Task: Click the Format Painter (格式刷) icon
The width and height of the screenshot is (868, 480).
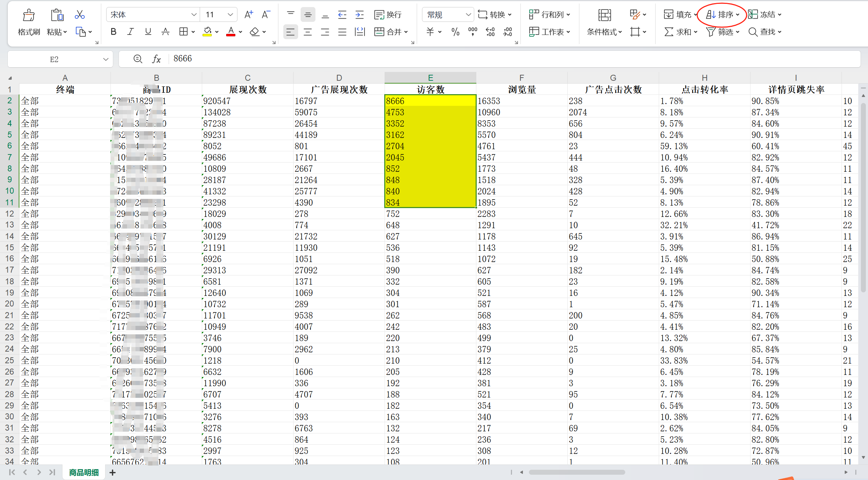Action: 29,16
